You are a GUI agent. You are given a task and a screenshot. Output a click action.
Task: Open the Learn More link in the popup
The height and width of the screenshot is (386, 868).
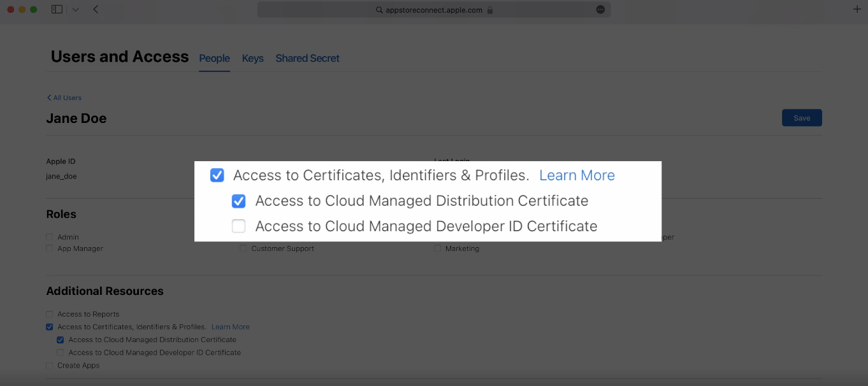click(x=576, y=175)
